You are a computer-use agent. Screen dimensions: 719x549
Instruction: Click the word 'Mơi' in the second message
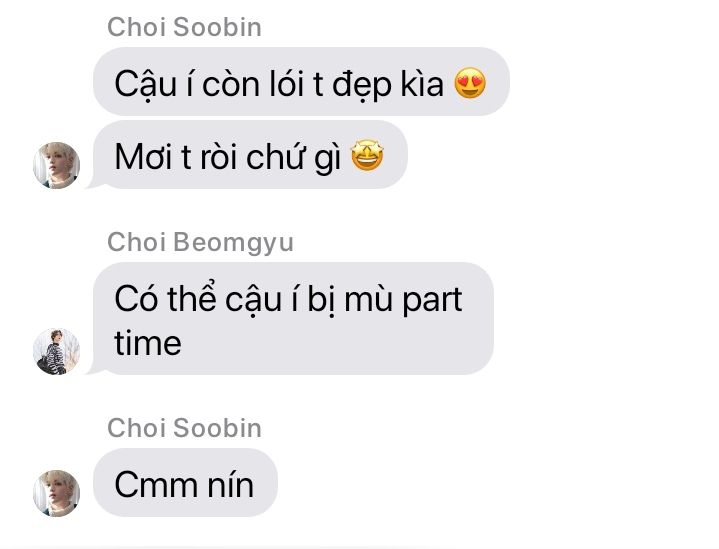[144, 156]
